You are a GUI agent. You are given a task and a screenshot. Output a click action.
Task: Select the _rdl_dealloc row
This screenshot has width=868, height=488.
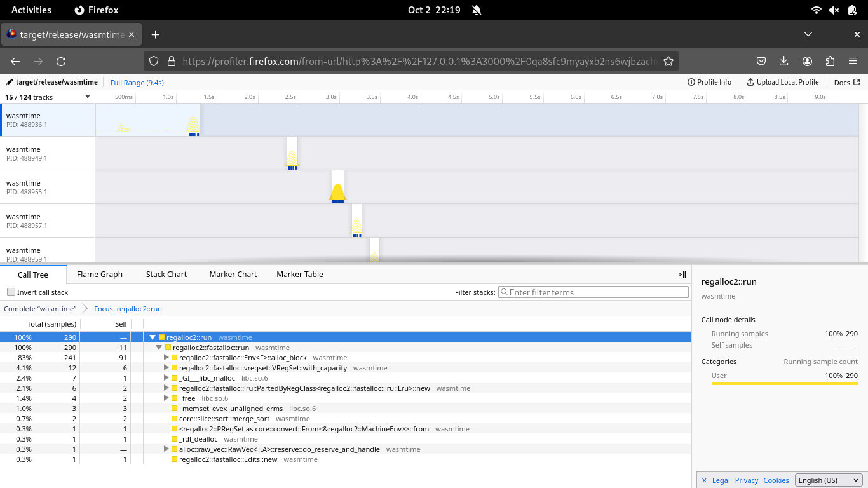[346, 439]
